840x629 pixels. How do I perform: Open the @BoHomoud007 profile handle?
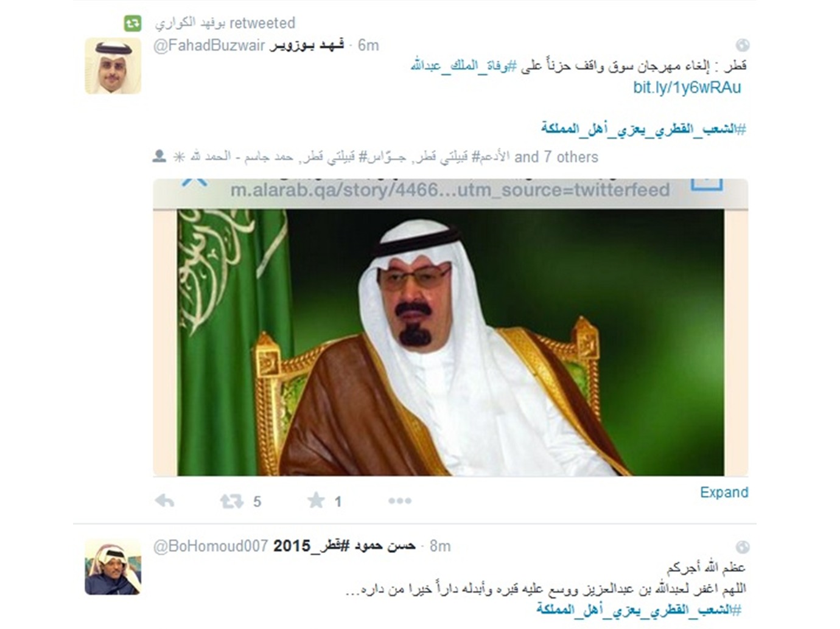pos(211,546)
